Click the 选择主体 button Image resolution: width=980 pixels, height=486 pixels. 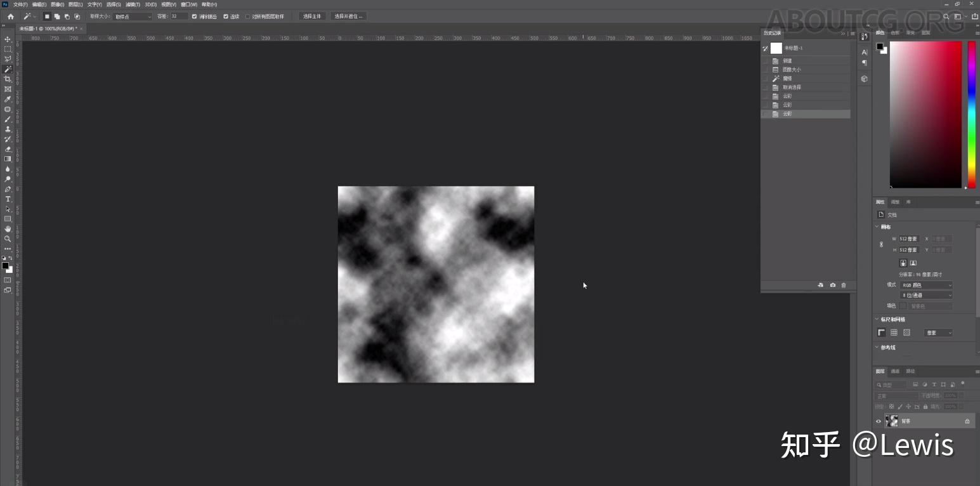pyautogui.click(x=311, y=16)
